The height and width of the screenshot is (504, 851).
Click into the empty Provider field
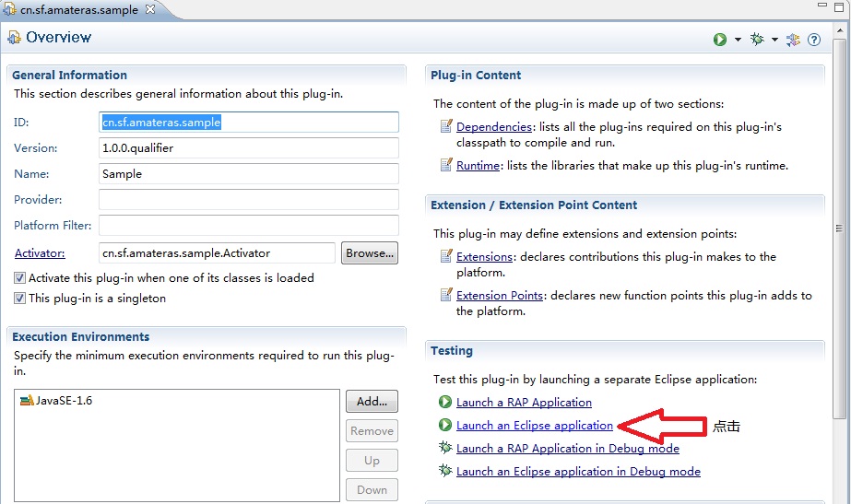249,200
